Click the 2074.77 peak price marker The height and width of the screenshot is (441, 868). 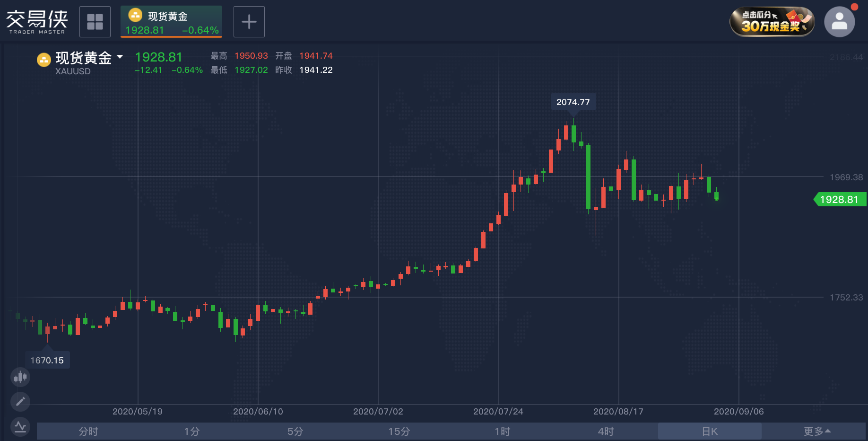pos(573,101)
